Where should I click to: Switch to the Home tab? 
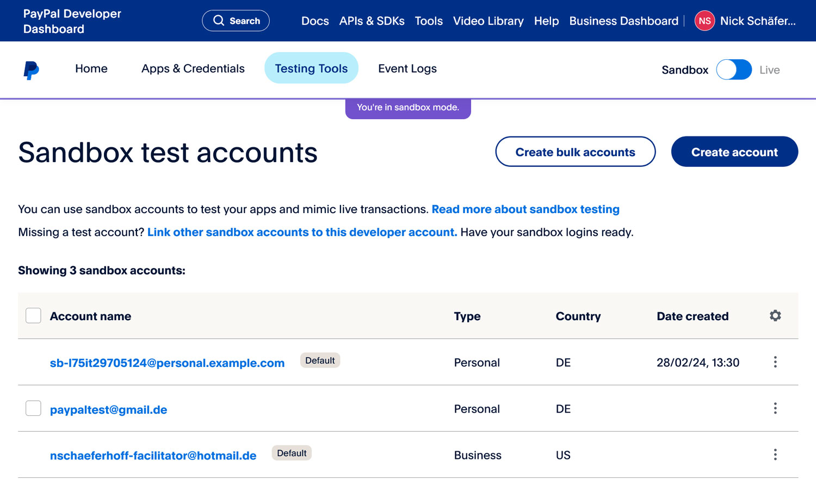(91, 69)
